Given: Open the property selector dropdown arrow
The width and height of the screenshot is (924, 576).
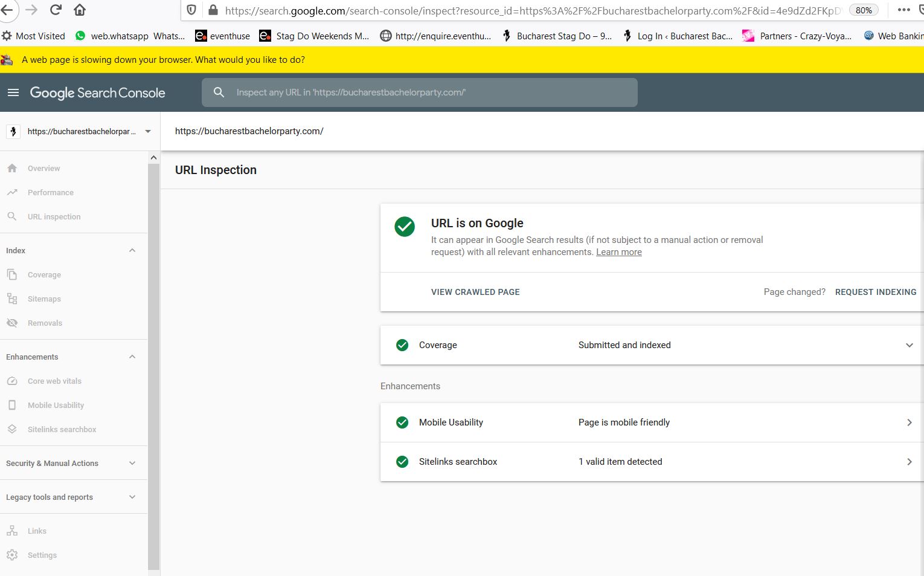Looking at the screenshot, I should pyautogui.click(x=148, y=131).
